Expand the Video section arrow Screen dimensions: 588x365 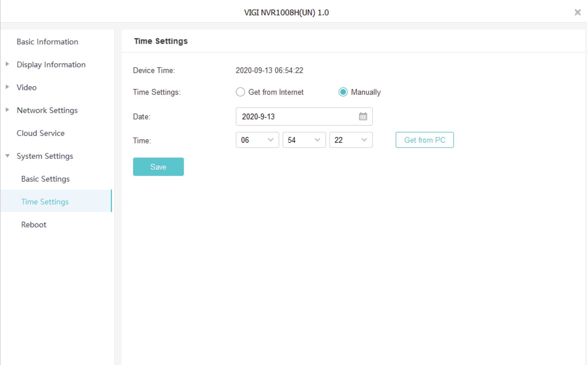pyautogui.click(x=8, y=87)
